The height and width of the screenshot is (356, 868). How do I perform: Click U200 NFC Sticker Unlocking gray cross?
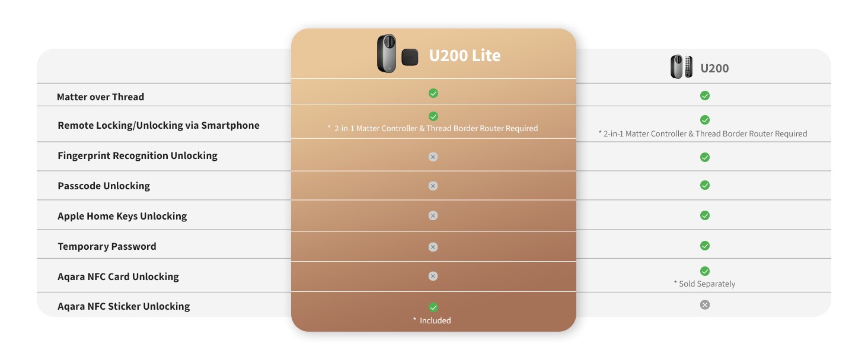coord(704,305)
